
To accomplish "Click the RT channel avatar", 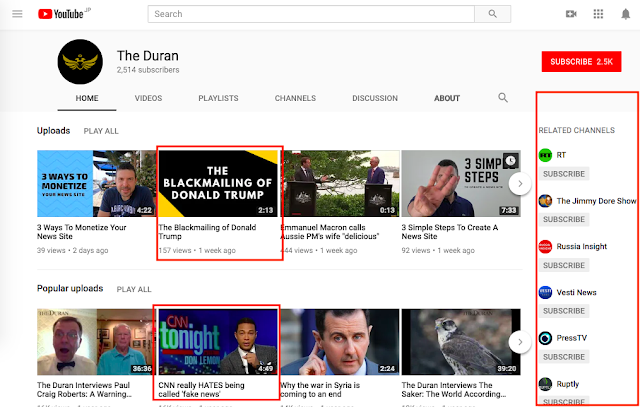I will coord(545,155).
